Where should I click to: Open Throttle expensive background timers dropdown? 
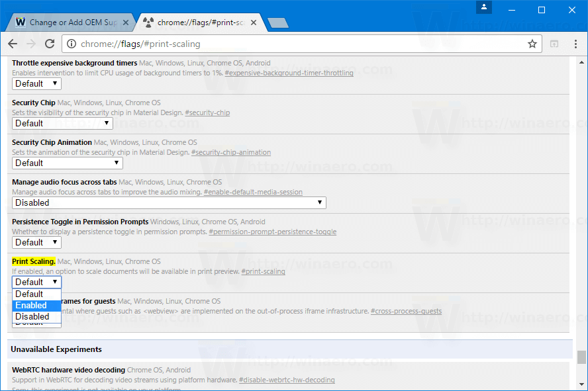[x=36, y=83]
